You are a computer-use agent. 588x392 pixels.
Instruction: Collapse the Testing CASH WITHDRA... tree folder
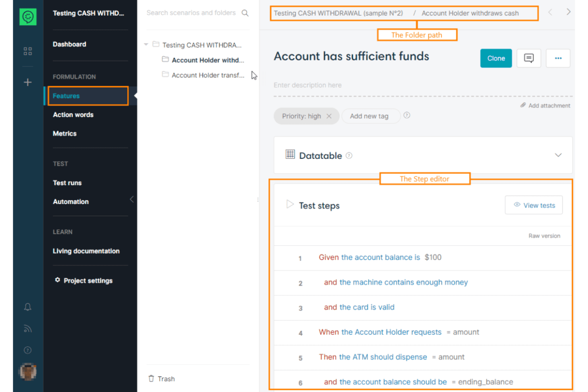tap(146, 44)
